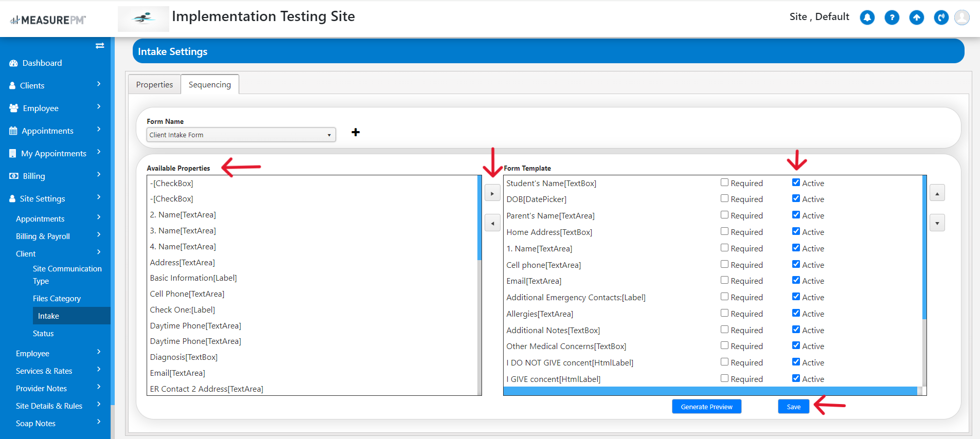Uncheck Active for DOB[DatePicker]

(796, 198)
